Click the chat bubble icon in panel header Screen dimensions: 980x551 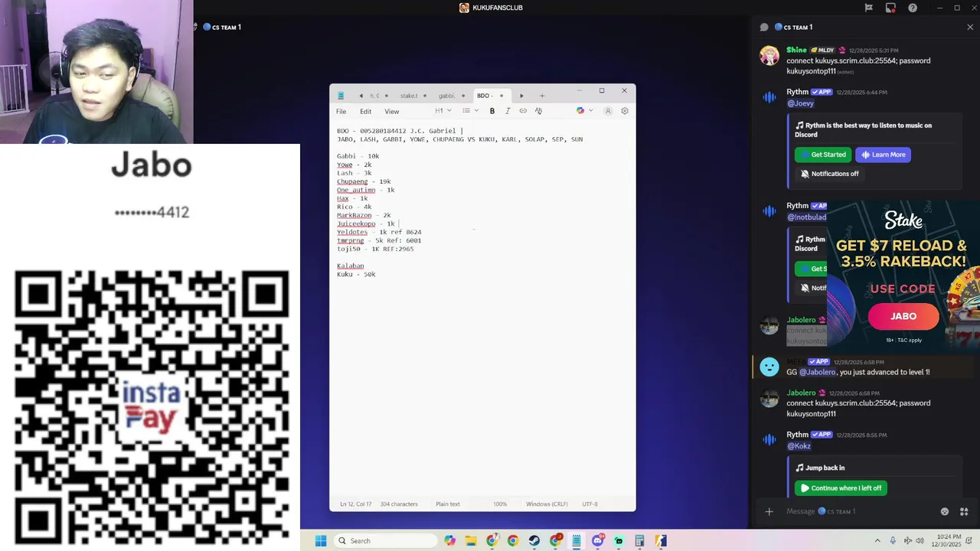pos(764,27)
